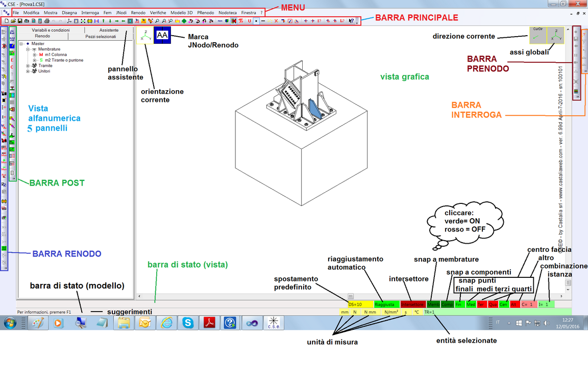Click the Save floppy disk toolbar icon
The height and width of the screenshot is (365, 588).
pyautogui.click(x=19, y=21)
